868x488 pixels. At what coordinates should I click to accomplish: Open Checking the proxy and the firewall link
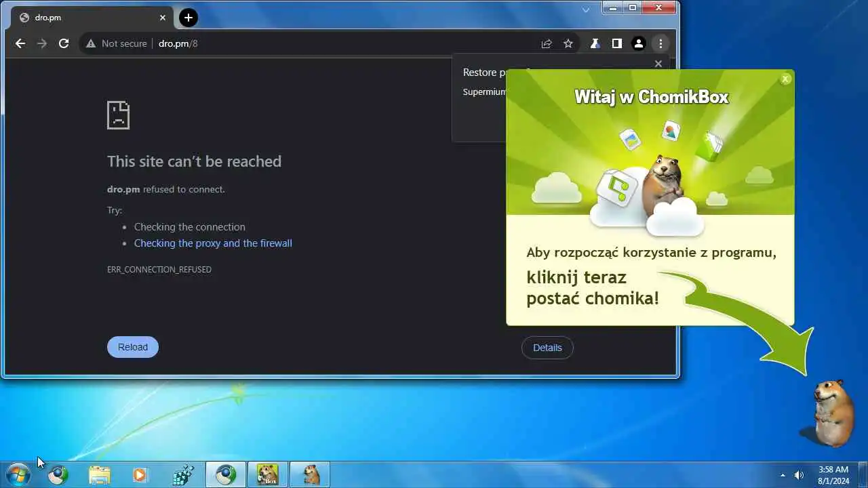point(213,243)
